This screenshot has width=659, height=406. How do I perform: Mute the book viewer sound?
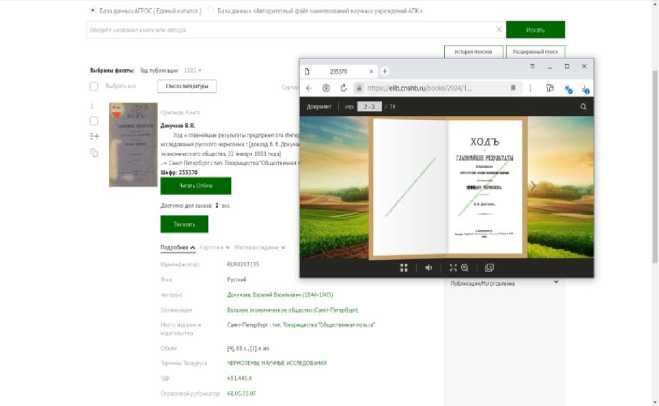pos(428,267)
